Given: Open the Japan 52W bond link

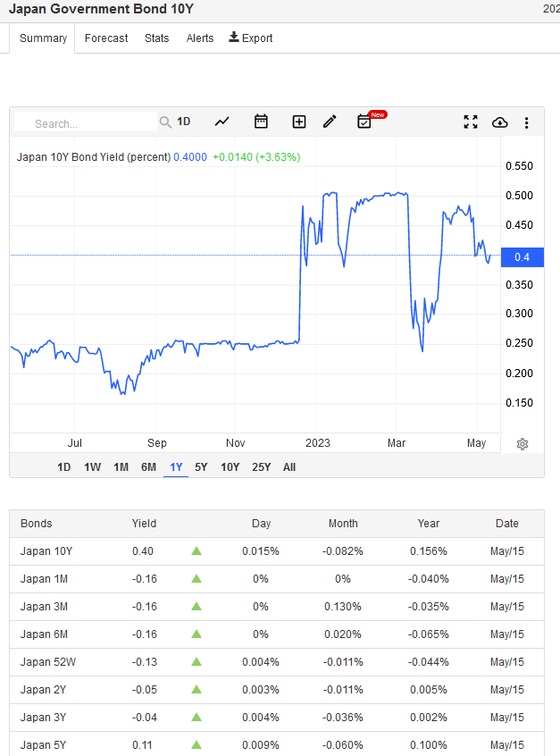Looking at the screenshot, I should click(x=48, y=662).
